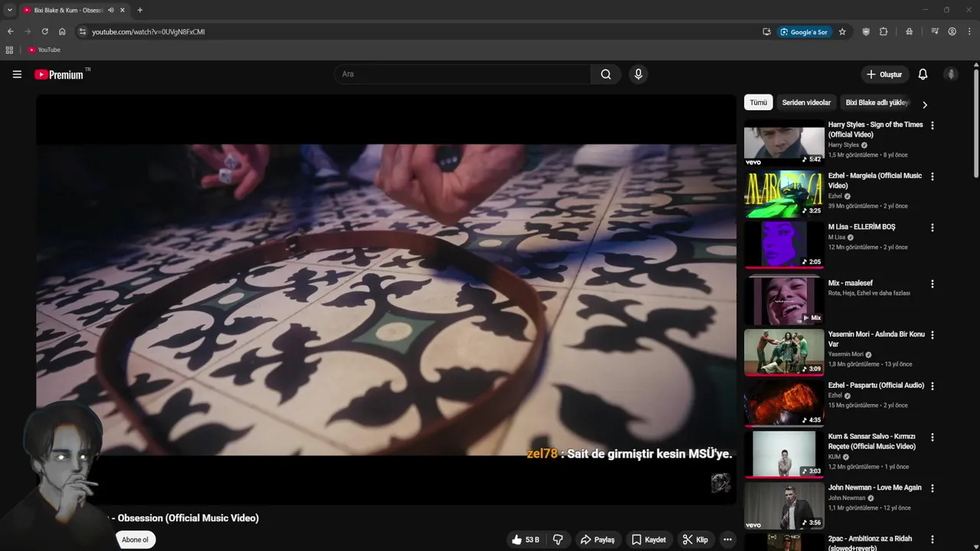This screenshot has height=551, width=980.
Task: Click the video player area
Action: coord(386,299)
